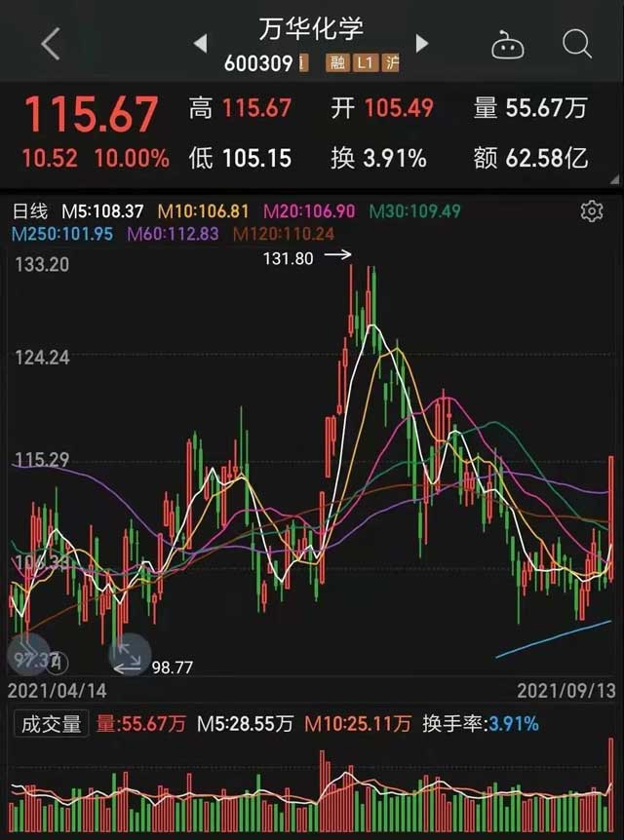The height and width of the screenshot is (840, 624).
Task: Open the 成交量 indicator selector
Action: (x=51, y=724)
